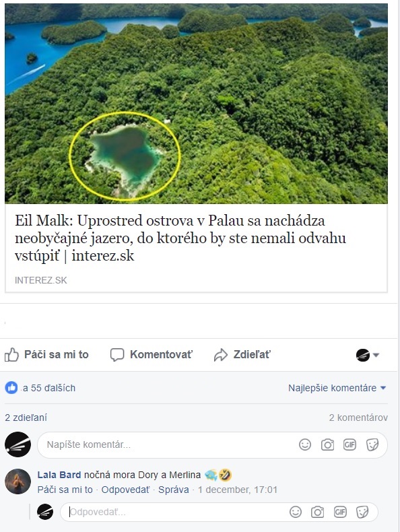400x532 pixels.
Task: Click the thumbs-up Páči sa mi to icon
Action: click(x=11, y=355)
